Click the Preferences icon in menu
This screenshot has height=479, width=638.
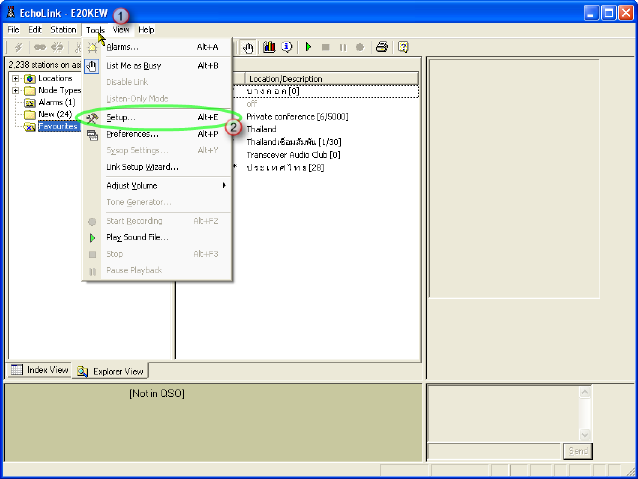[x=92, y=135]
